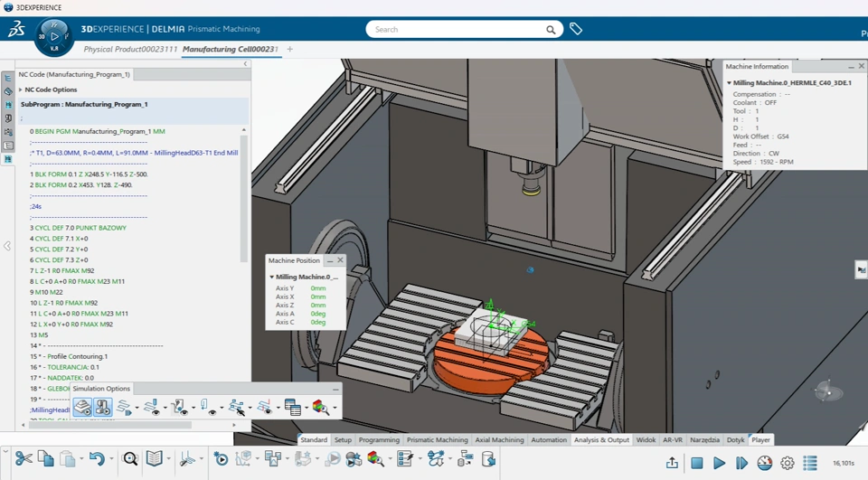Open dropdown next to tool path display icon
The image size is (868, 480).
(137, 409)
